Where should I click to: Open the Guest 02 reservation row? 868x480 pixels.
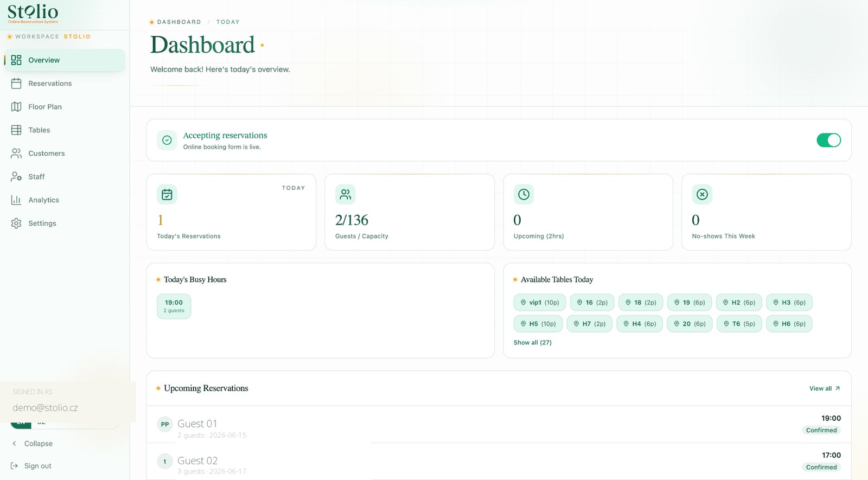pyautogui.click(x=499, y=462)
